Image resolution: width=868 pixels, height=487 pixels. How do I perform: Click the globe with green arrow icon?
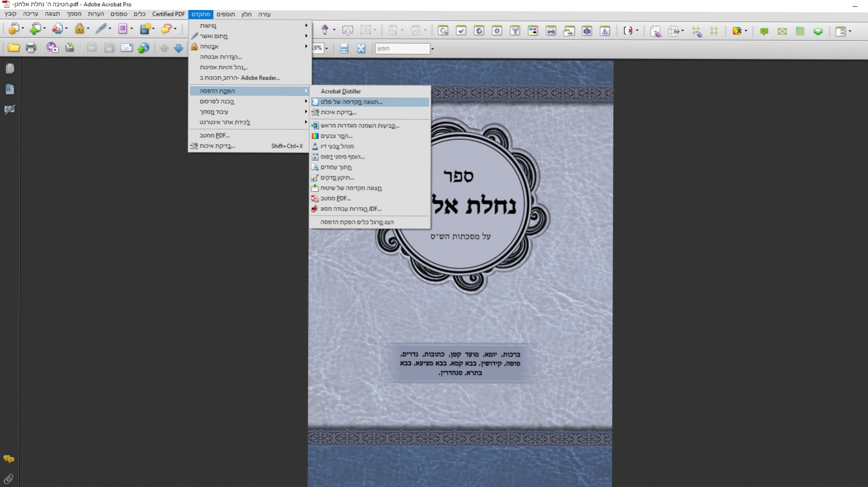[143, 48]
